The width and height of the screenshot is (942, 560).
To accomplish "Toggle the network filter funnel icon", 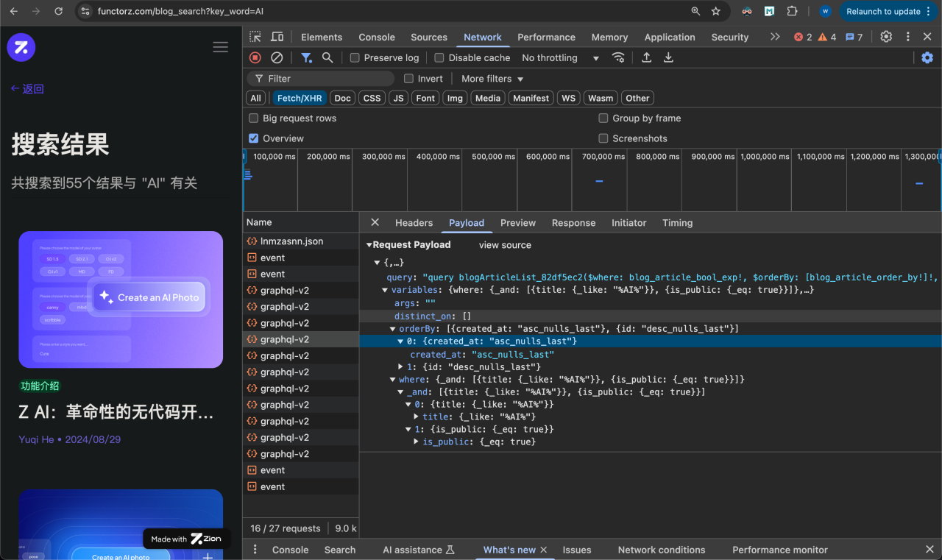I will pos(306,57).
